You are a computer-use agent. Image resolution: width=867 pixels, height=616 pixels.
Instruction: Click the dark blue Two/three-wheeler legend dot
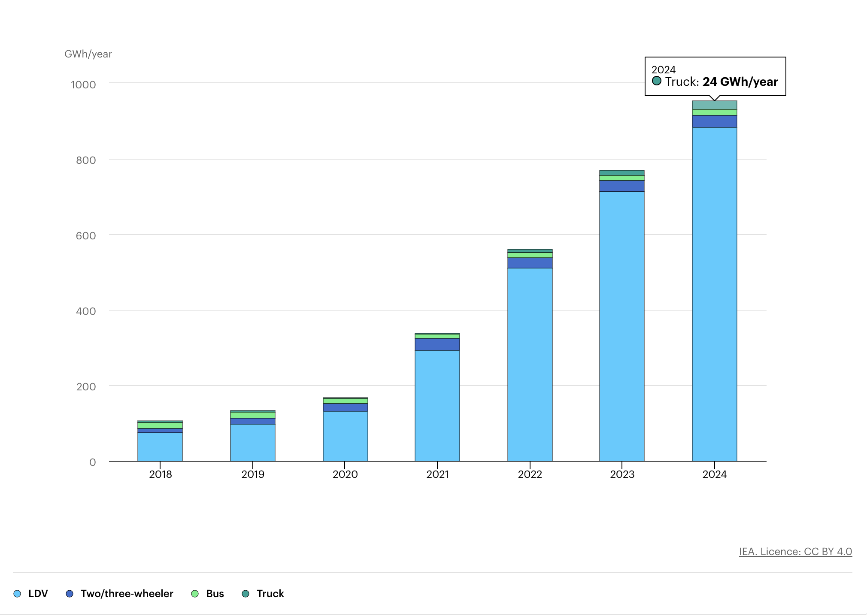(70, 594)
